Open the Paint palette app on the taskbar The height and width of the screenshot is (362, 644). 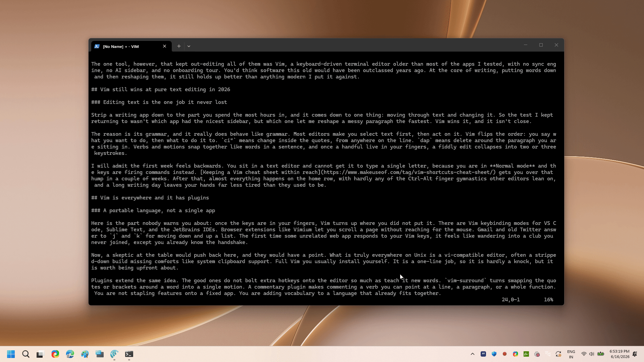(x=85, y=354)
